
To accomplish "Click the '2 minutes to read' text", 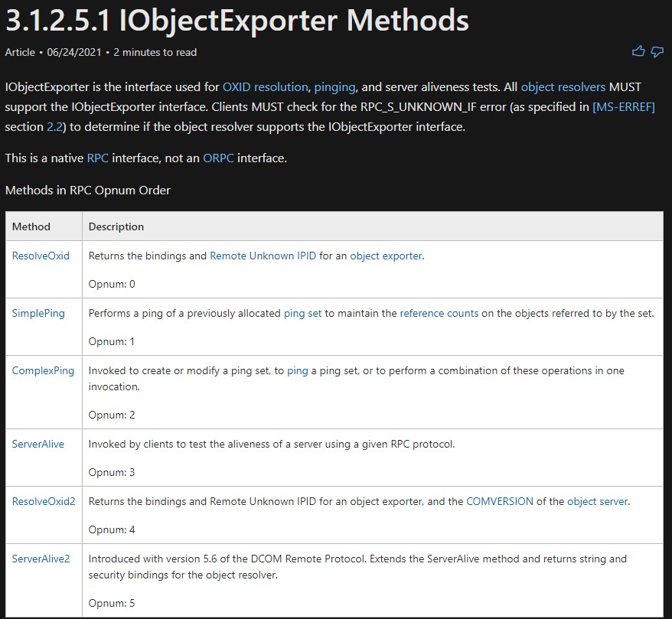I will point(155,52).
